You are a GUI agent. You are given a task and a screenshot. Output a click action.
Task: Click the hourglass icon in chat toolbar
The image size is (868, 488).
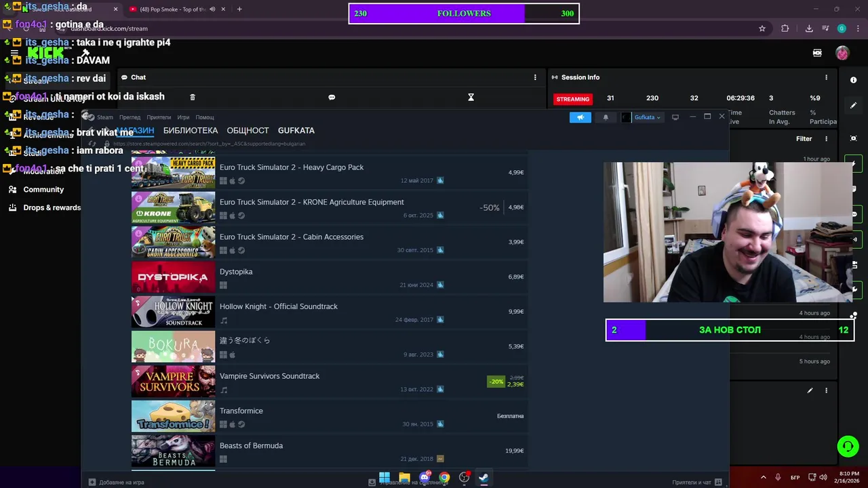[x=471, y=98]
